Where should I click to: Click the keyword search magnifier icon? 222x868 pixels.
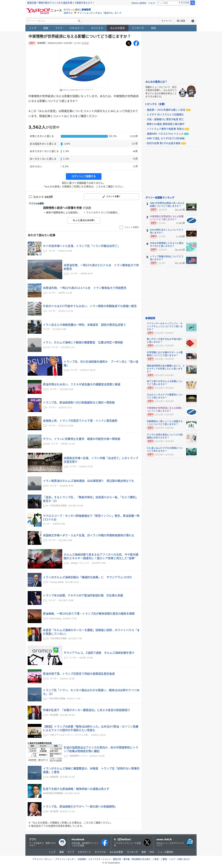click(79, 21)
